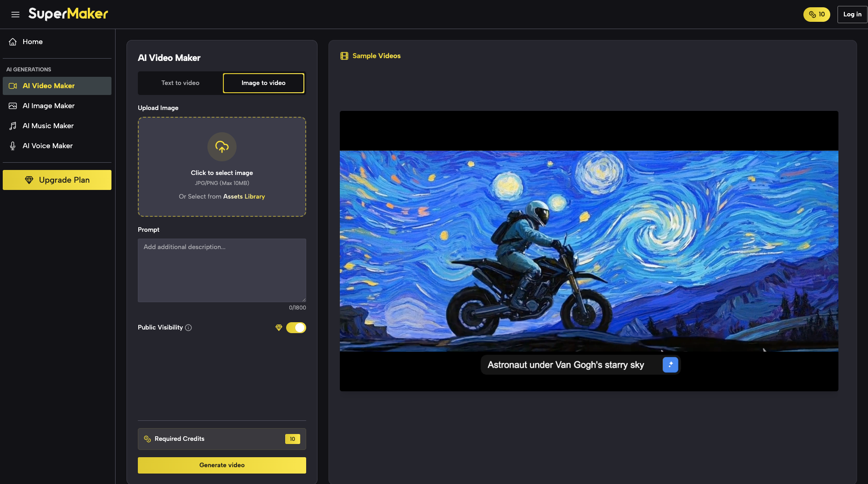Open AI Voice Maker
The image size is (868, 484).
pyautogui.click(x=57, y=146)
